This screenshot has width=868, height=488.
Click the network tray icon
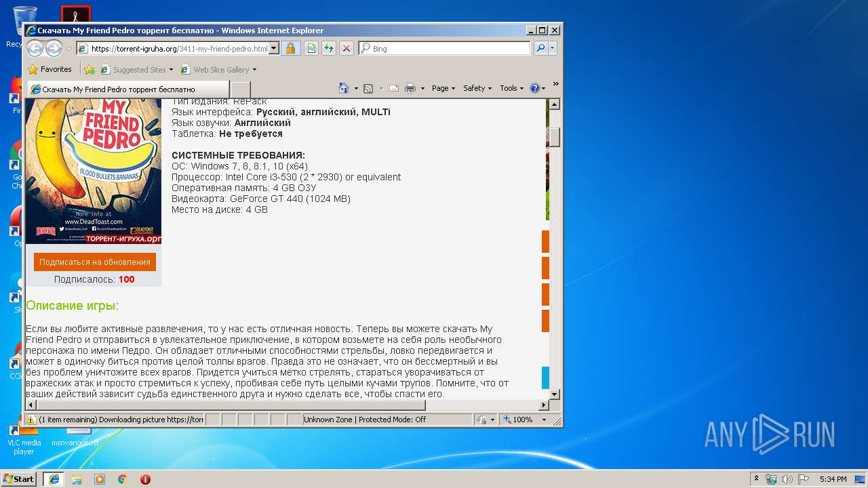[771, 479]
